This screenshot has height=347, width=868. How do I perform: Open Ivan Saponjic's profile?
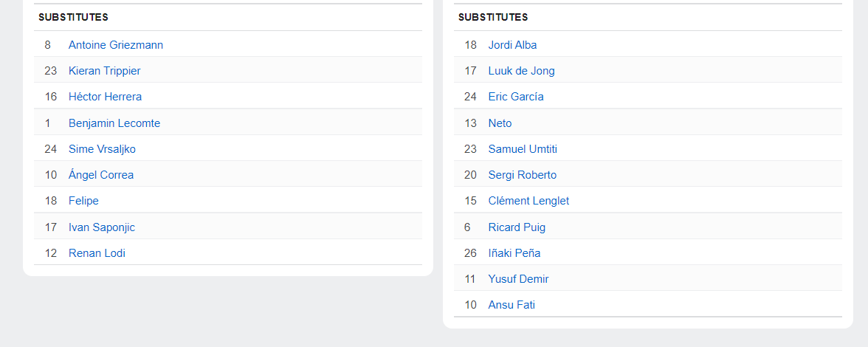[102, 227]
